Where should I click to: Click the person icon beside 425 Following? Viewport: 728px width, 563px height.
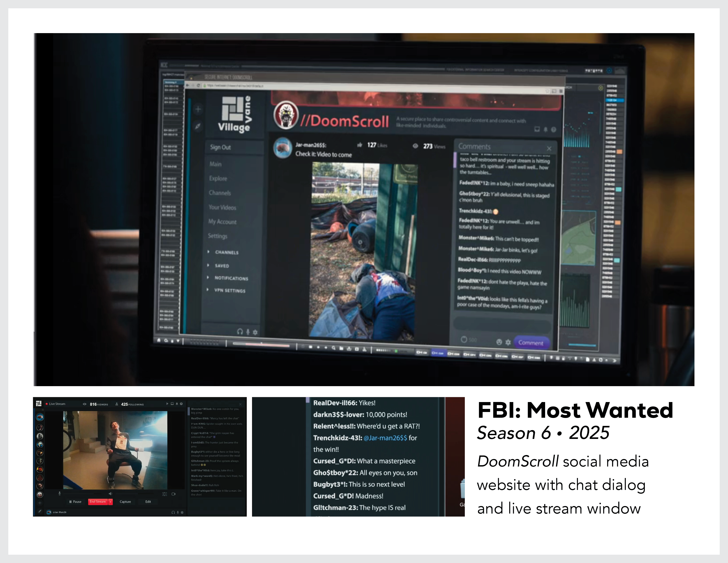(x=117, y=404)
